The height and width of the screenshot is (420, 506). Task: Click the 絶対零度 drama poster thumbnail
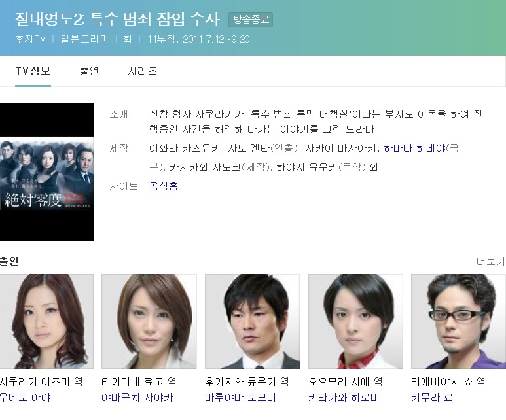tap(46, 172)
